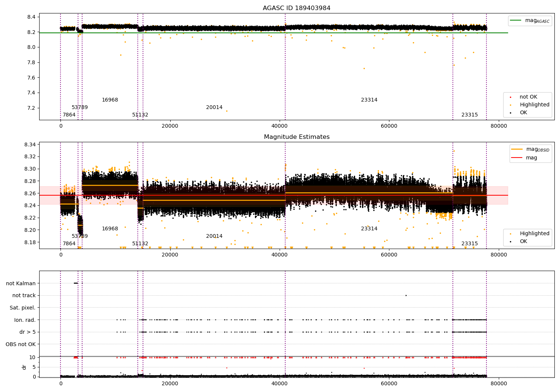Image resolution: width=560 pixels, height=392 pixels.
Task: Click the 8.26 tick on middle y-axis
Action: (30, 194)
